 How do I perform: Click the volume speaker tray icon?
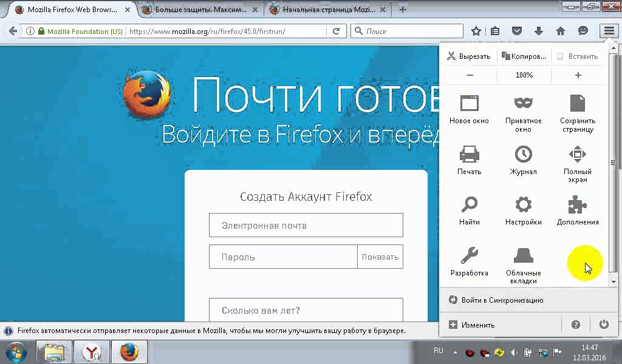514,352
